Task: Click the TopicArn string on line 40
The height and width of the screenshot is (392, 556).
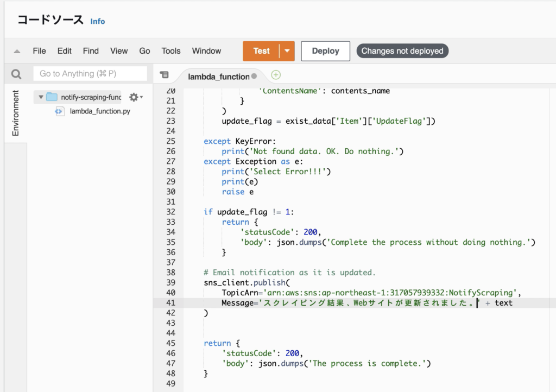Action: pyautogui.click(x=390, y=293)
